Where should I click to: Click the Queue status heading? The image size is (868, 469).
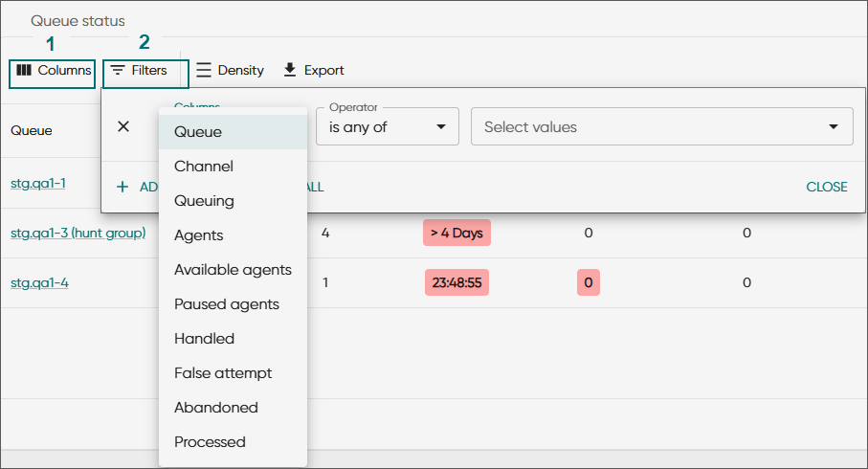click(x=78, y=21)
